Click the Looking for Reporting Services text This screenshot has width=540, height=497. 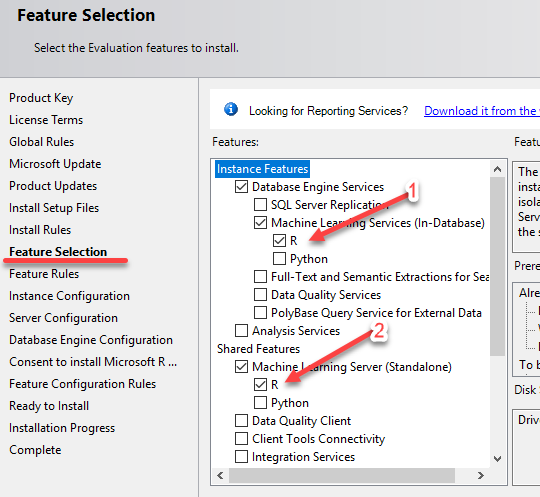[329, 111]
